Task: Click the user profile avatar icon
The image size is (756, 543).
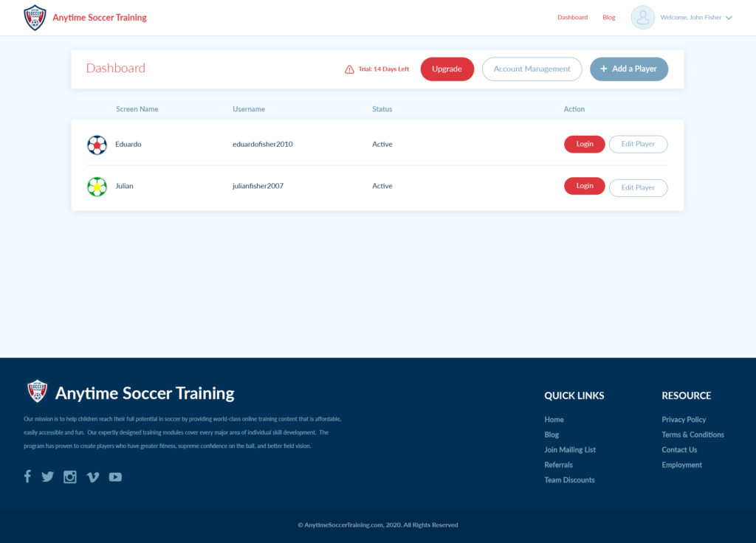Action: click(x=642, y=18)
